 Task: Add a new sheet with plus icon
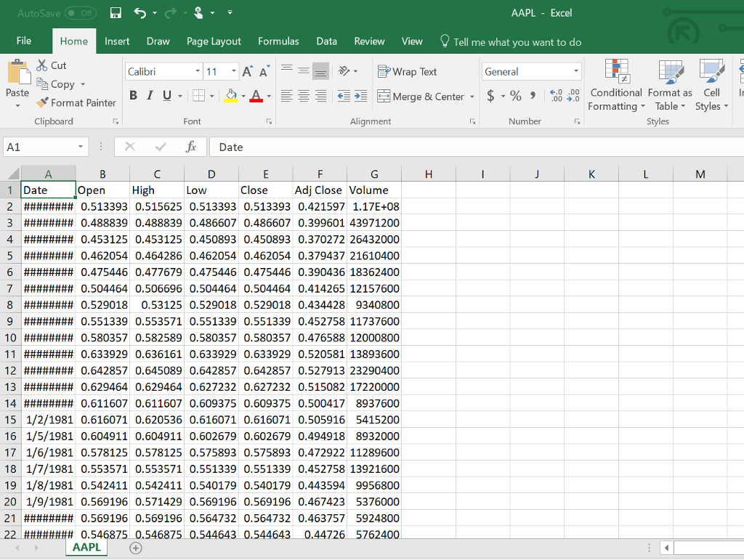tap(134, 548)
